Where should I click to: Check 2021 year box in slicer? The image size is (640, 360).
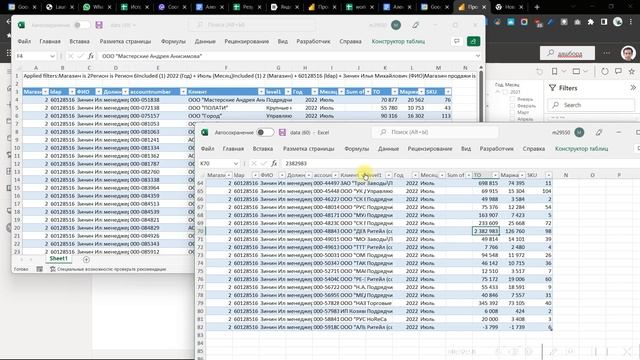click(x=505, y=92)
